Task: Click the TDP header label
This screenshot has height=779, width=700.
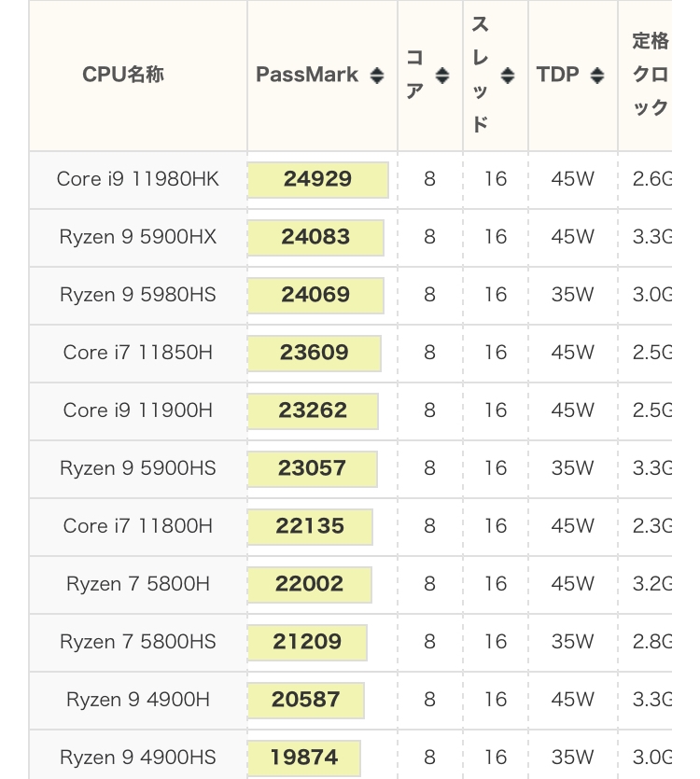Action: click(557, 75)
